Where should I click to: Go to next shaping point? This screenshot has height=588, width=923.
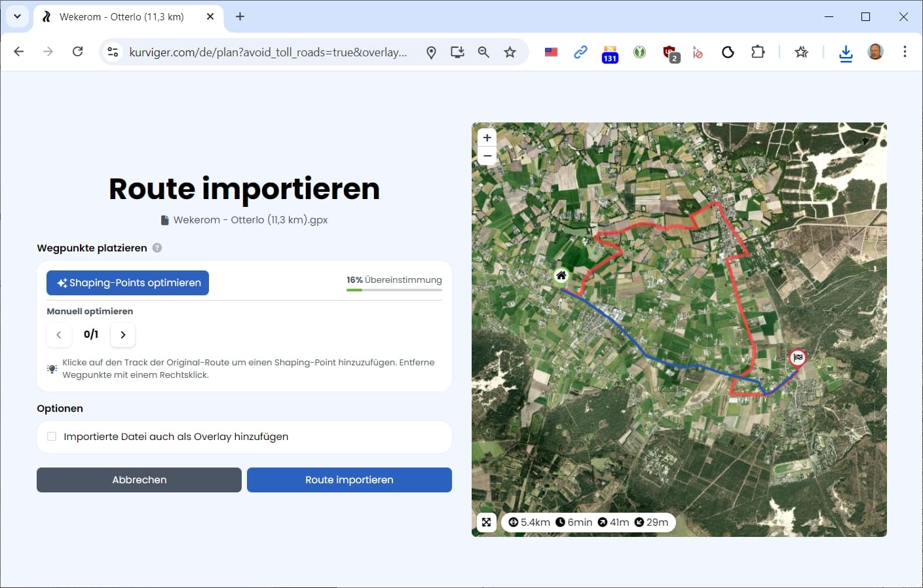click(x=122, y=335)
